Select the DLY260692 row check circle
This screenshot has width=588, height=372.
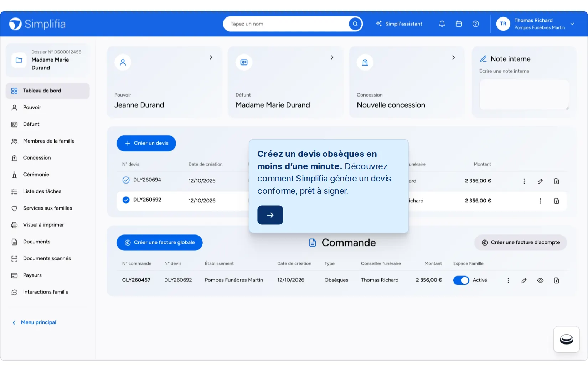pyautogui.click(x=126, y=200)
